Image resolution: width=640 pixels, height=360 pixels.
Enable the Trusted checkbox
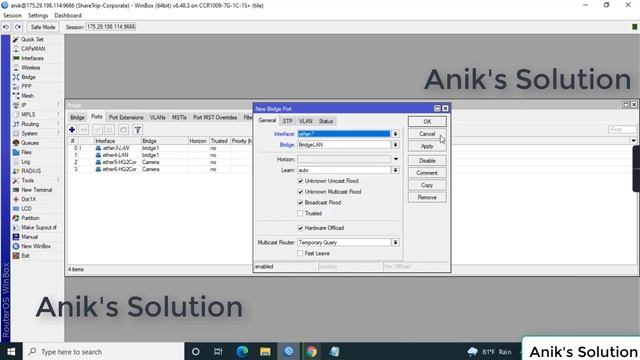pos(300,213)
